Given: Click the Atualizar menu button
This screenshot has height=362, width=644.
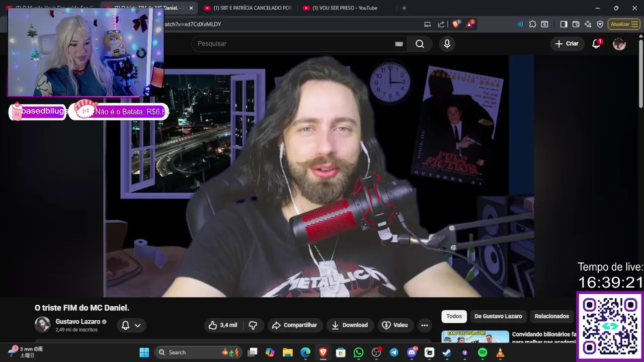Looking at the screenshot, I should 624,24.
